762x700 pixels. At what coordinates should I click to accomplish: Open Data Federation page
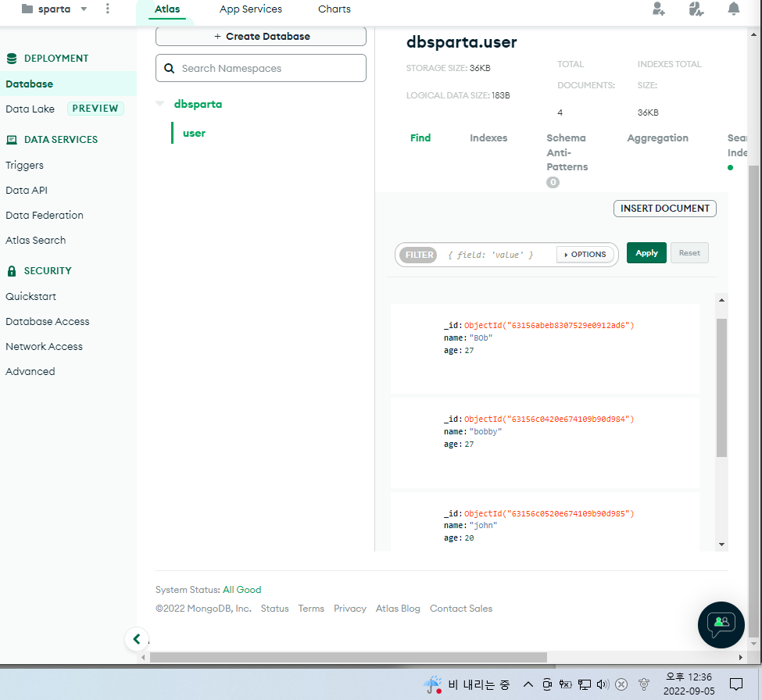click(45, 215)
